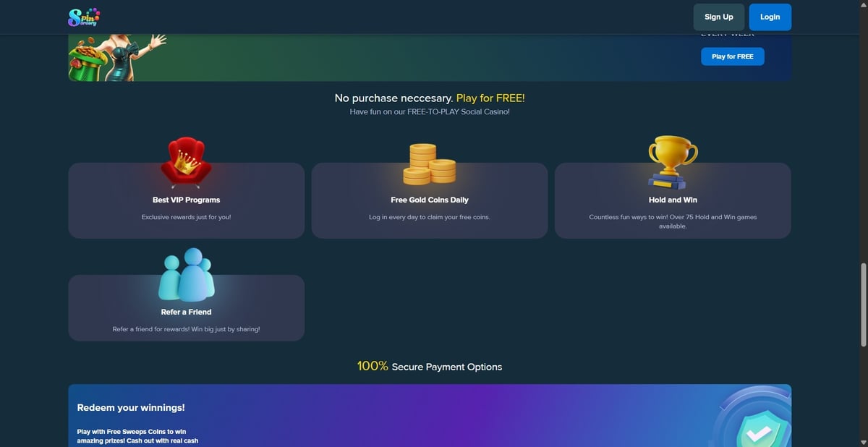Image resolution: width=868 pixels, height=447 pixels.
Task: Open the Best VIP Programs card title
Action: click(x=186, y=200)
